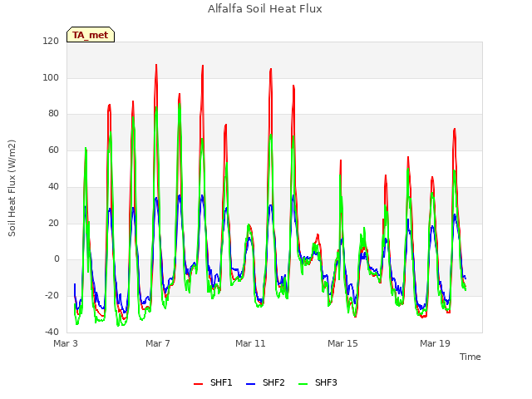Click the -40 y-axis tick label
Screen dimensions: 532x399
[52, 332]
